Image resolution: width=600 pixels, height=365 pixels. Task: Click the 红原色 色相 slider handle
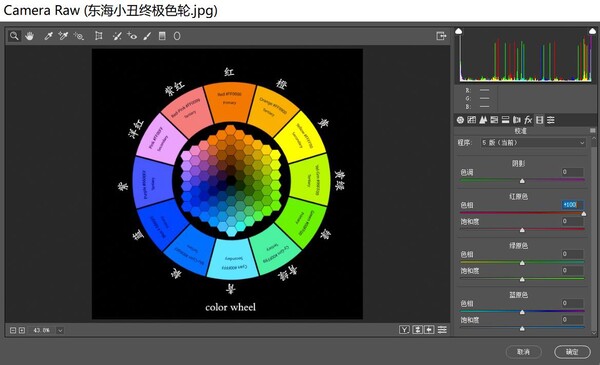(584, 213)
